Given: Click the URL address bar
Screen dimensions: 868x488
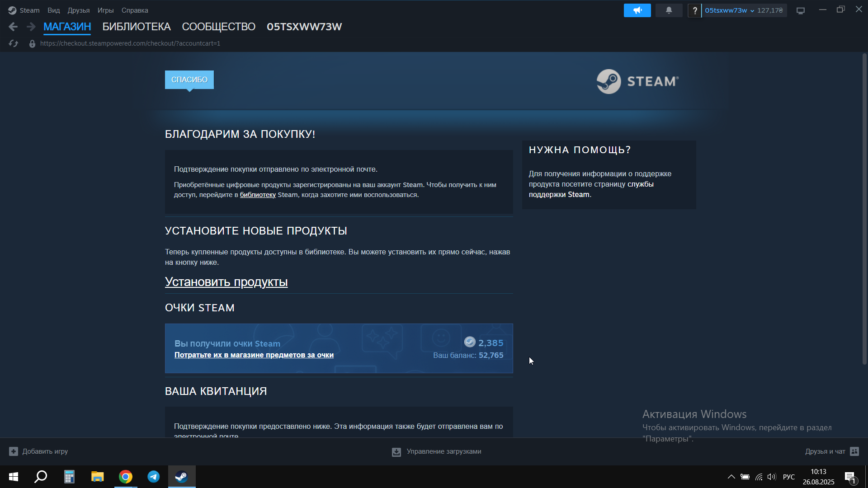Looking at the screenshot, I should pyautogui.click(x=130, y=43).
